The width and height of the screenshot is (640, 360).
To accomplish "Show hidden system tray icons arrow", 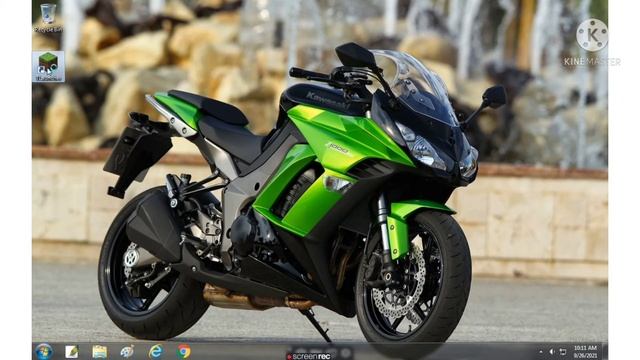I will 541,352.
